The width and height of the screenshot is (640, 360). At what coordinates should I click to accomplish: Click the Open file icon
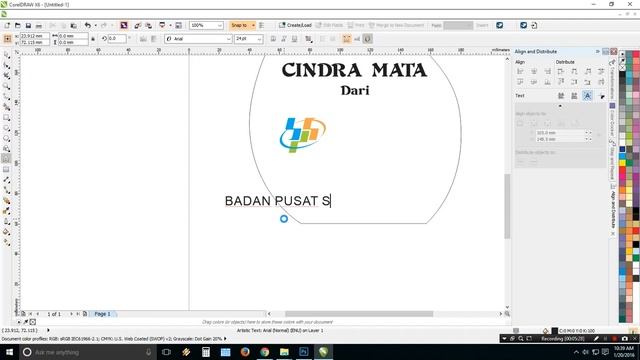coord(18,25)
